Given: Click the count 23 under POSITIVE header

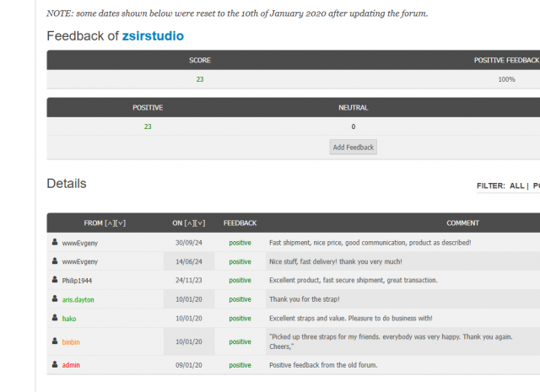Looking at the screenshot, I should click(x=148, y=126).
